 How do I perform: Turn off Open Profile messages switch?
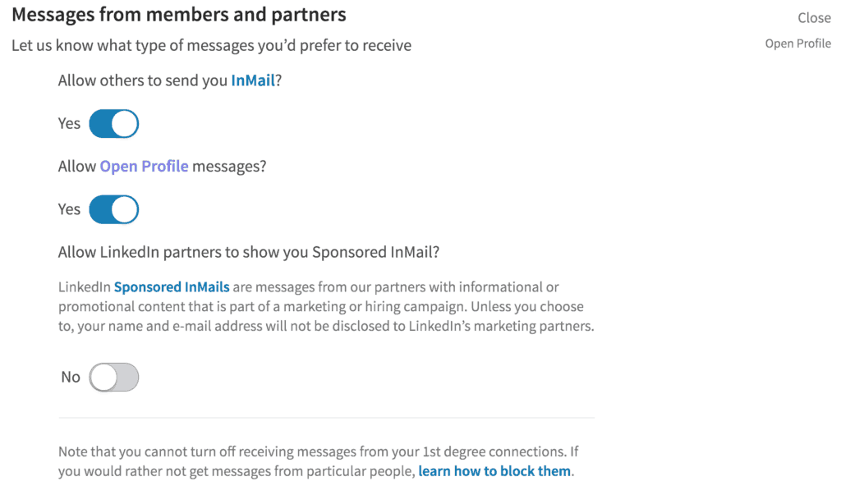coord(113,209)
